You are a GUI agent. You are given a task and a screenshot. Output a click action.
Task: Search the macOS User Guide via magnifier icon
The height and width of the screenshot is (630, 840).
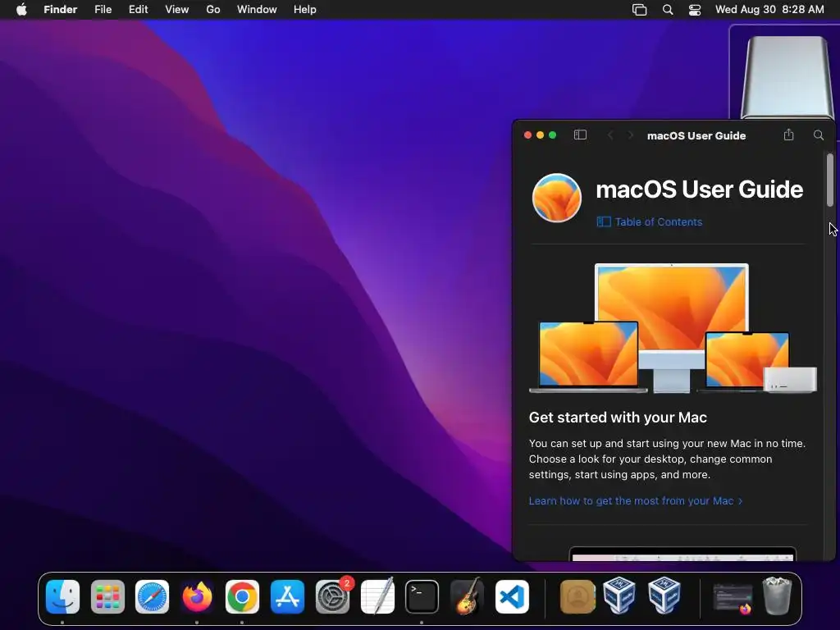point(819,135)
